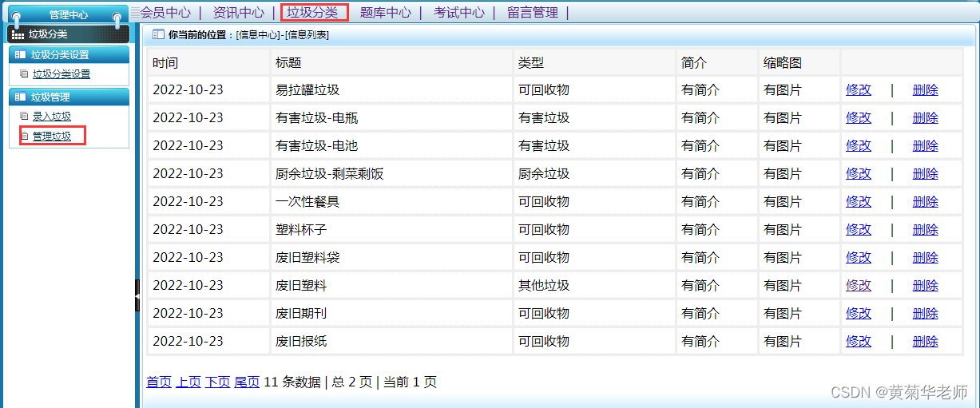Image resolution: width=980 pixels, height=408 pixels.
Task: Edit the 一次性餐具 entry
Action: coord(859,202)
